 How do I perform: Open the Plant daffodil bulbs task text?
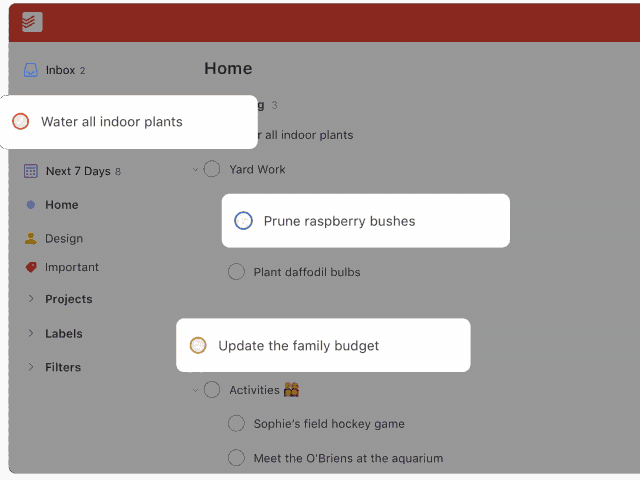307,272
